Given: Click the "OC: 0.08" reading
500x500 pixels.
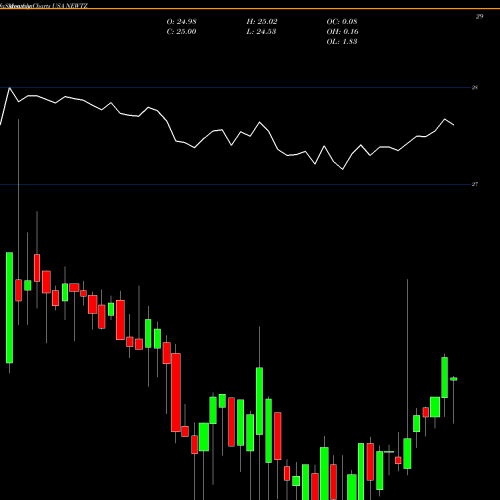Looking at the screenshot, I should 342,22.
